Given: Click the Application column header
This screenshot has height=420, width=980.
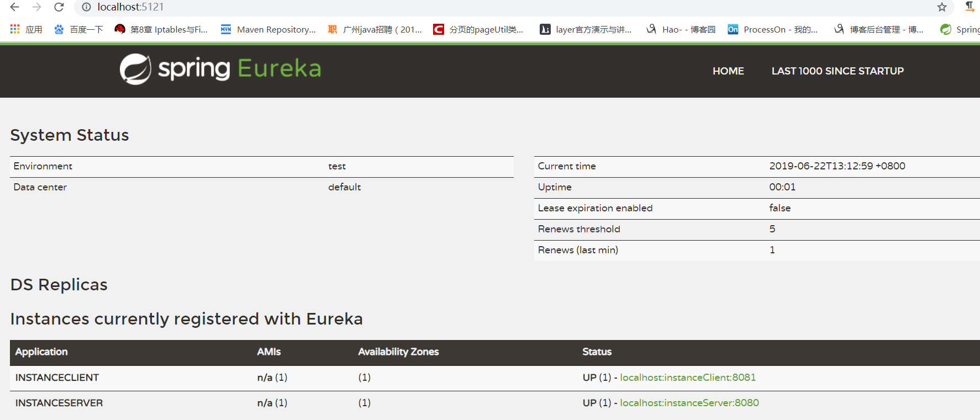Looking at the screenshot, I should click(41, 352).
